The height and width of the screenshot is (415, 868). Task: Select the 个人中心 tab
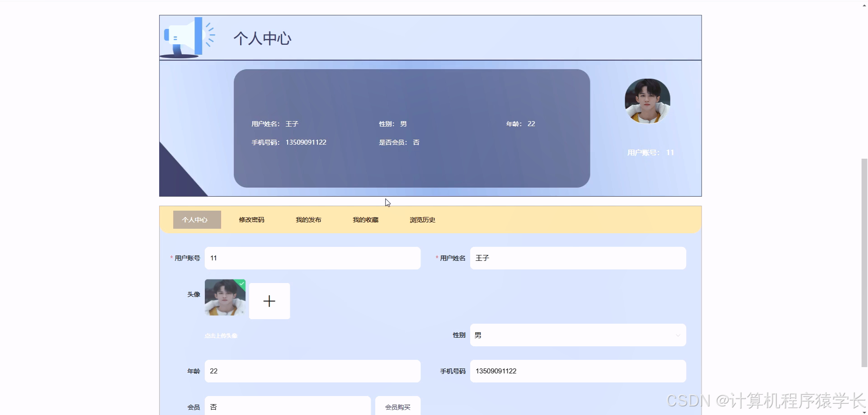pos(197,219)
